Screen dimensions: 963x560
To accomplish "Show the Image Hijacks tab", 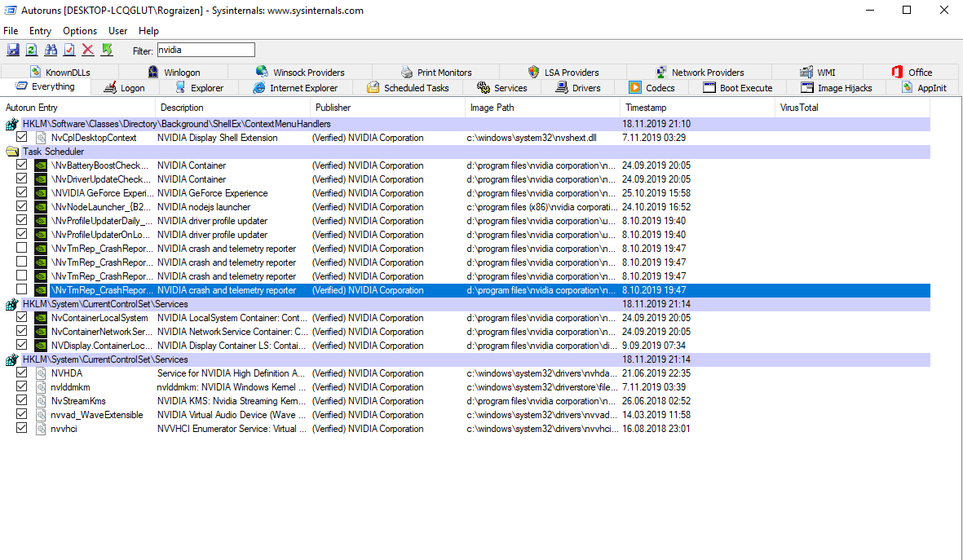I will click(837, 88).
